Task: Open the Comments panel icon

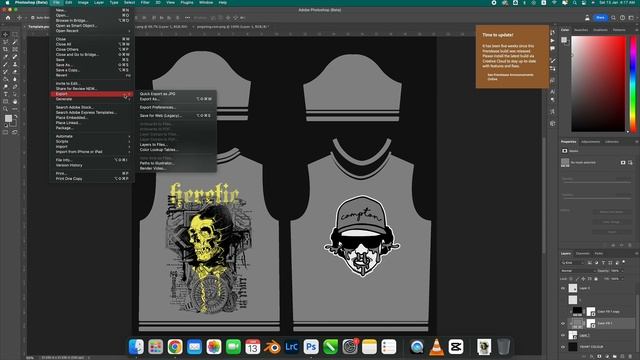Action: point(553,48)
